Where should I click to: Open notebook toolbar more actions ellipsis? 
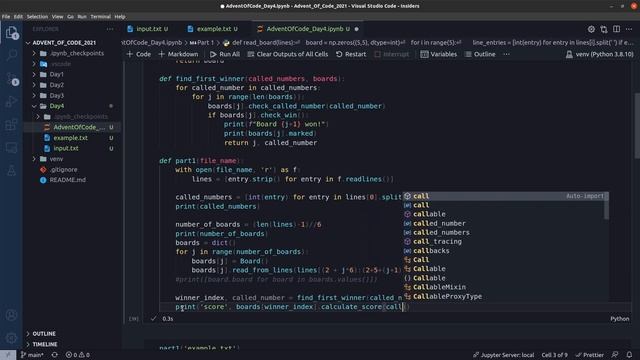coord(506,54)
